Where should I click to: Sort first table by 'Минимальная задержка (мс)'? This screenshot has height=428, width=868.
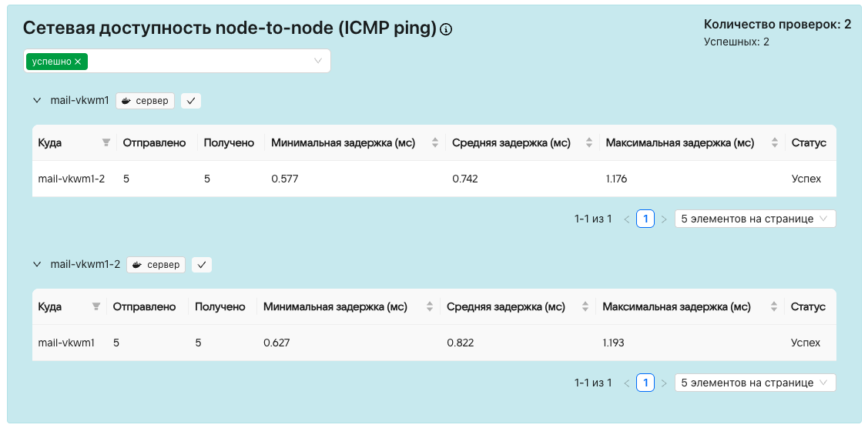click(x=434, y=142)
